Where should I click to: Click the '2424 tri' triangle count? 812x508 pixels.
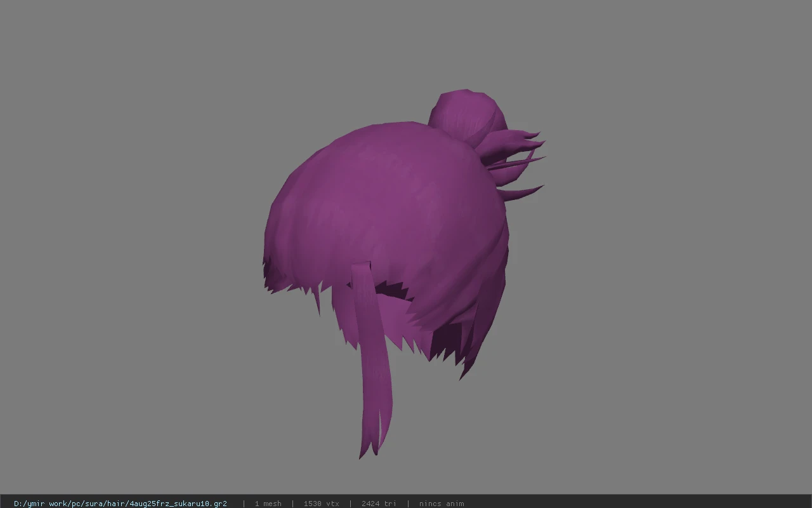click(379, 504)
